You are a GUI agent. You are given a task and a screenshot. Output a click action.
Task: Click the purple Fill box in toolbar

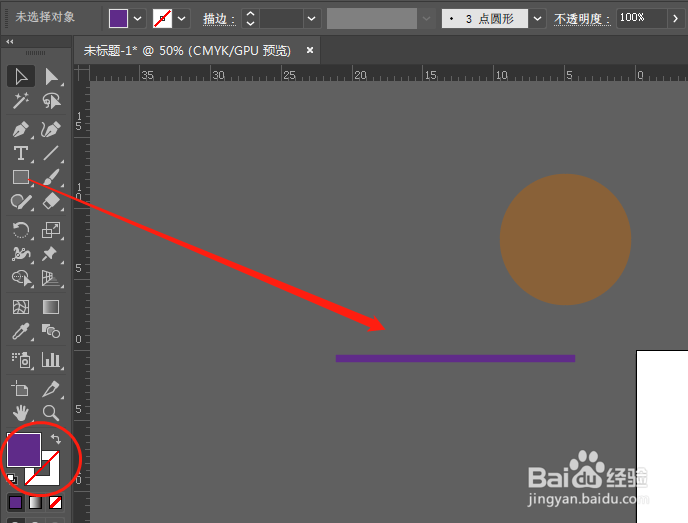pyautogui.click(x=24, y=450)
